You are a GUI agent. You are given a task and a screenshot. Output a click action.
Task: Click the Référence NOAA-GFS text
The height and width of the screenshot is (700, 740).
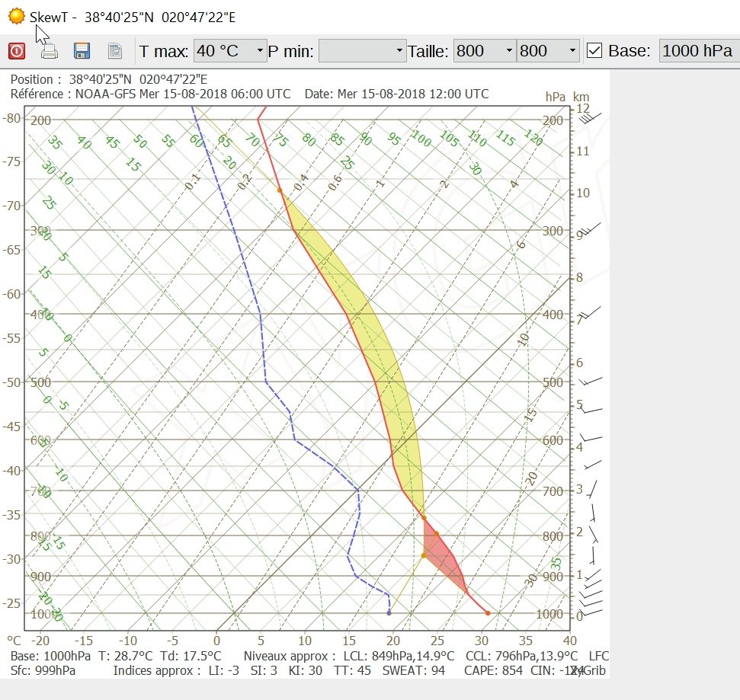tap(151, 94)
